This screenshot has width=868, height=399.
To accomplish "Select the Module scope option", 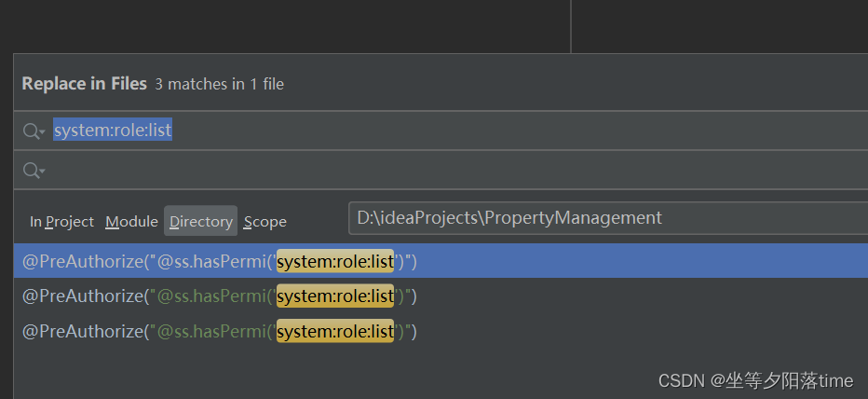I will [x=131, y=221].
